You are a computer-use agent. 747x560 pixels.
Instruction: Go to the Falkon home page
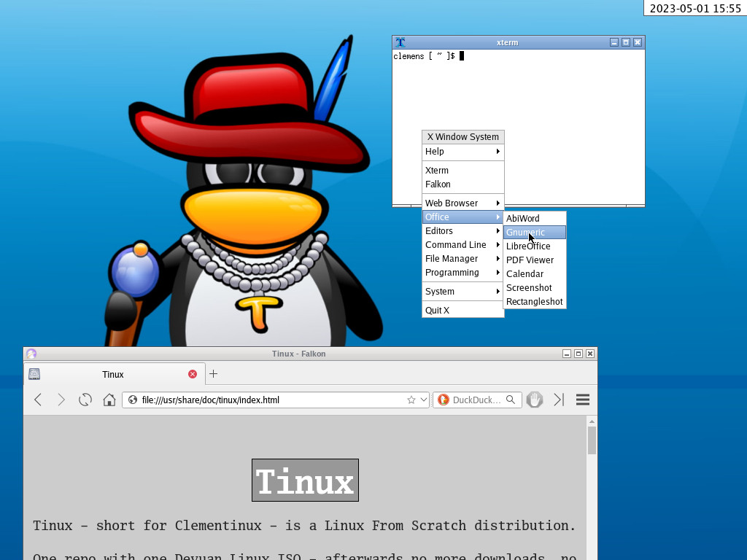pyautogui.click(x=109, y=400)
